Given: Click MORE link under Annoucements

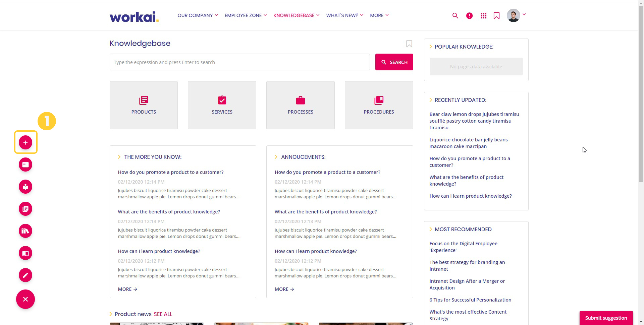Looking at the screenshot, I should click(284, 289).
